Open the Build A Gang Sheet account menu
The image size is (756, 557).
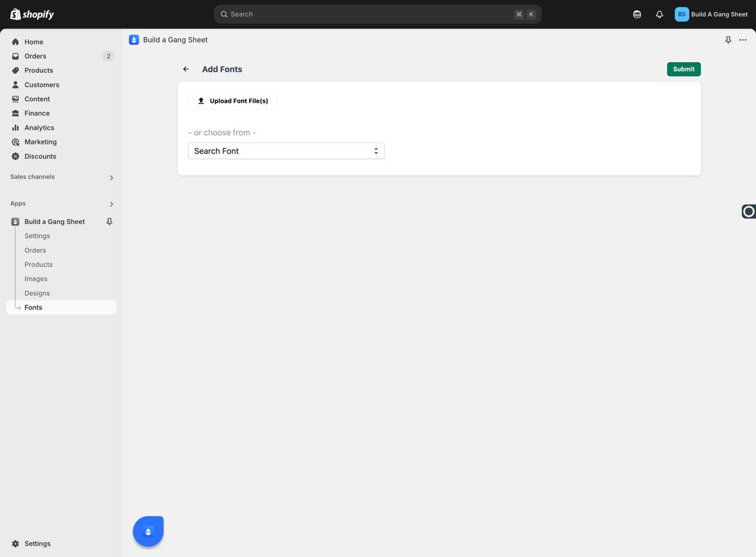point(711,14)
